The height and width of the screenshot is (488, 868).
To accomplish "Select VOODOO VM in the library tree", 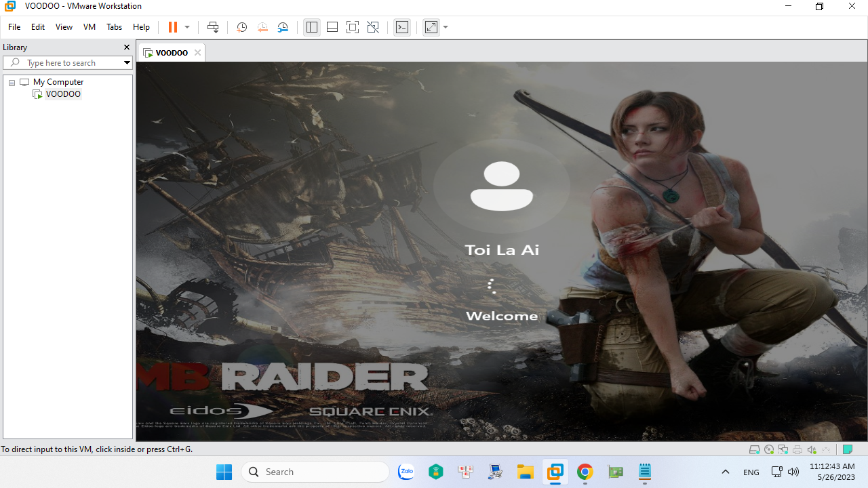I will [x=63, y=94].
